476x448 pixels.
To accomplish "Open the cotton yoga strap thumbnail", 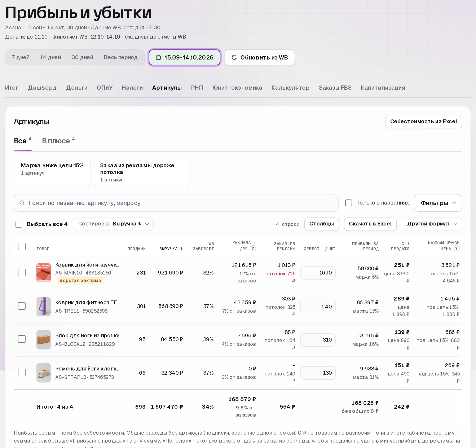I will (43, 373).
